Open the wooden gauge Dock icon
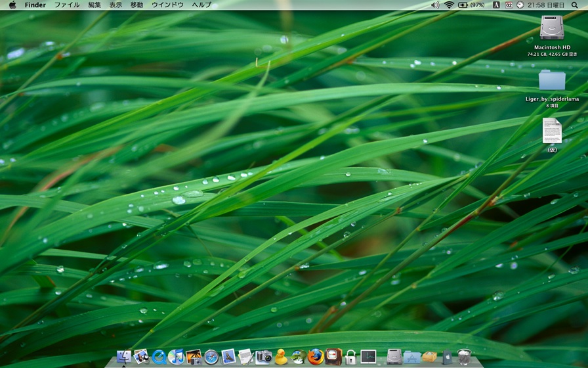588x368 pixels. pos(333,357)
